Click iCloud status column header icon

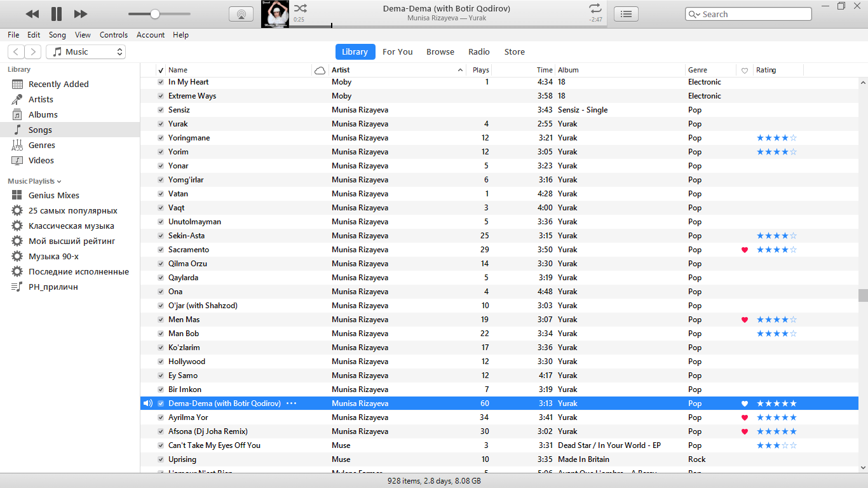pos(320,70)
